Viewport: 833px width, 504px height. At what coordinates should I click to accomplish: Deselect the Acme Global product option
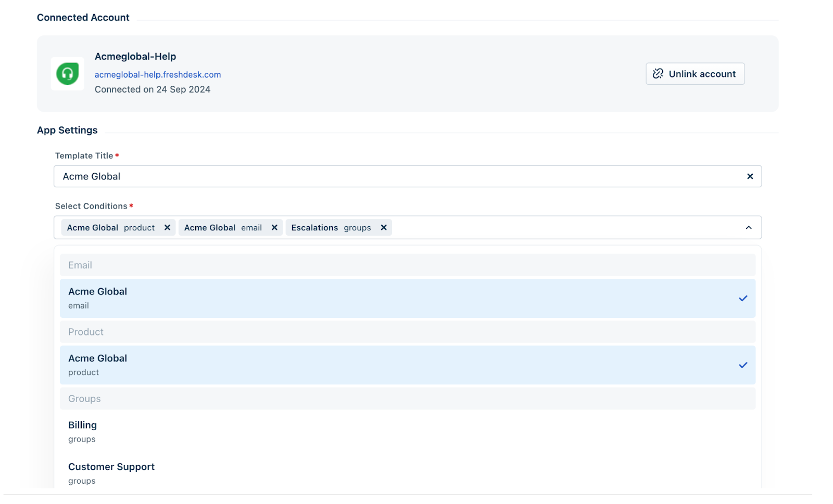coord(407,365)
